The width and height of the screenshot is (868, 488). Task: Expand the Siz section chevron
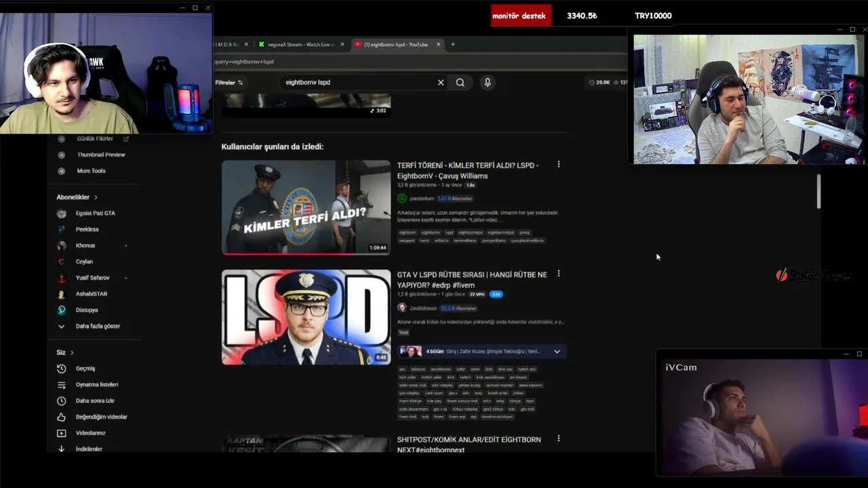[x=72, y=352]
